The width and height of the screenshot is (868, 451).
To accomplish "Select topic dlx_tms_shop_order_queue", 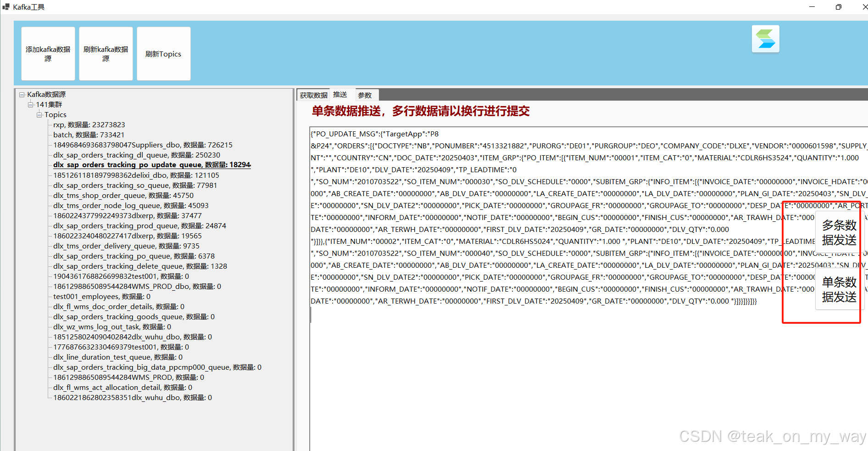I will coord(123,196).
